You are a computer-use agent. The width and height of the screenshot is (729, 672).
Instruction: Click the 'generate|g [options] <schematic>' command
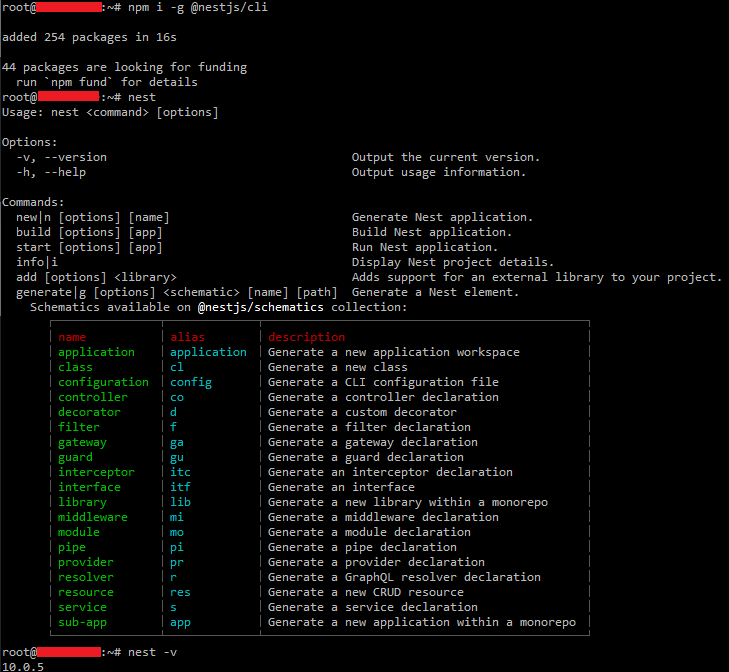click(x=128, y=293)
